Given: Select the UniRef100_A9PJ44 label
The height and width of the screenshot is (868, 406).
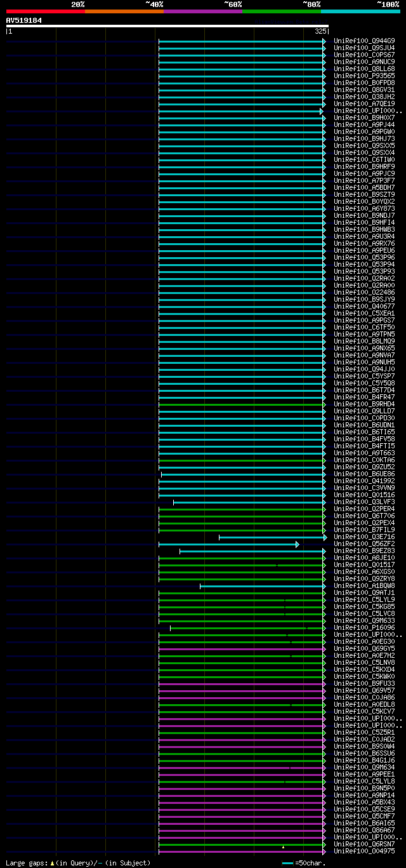Looking at the screenshot, I should [x=364, y=124].
